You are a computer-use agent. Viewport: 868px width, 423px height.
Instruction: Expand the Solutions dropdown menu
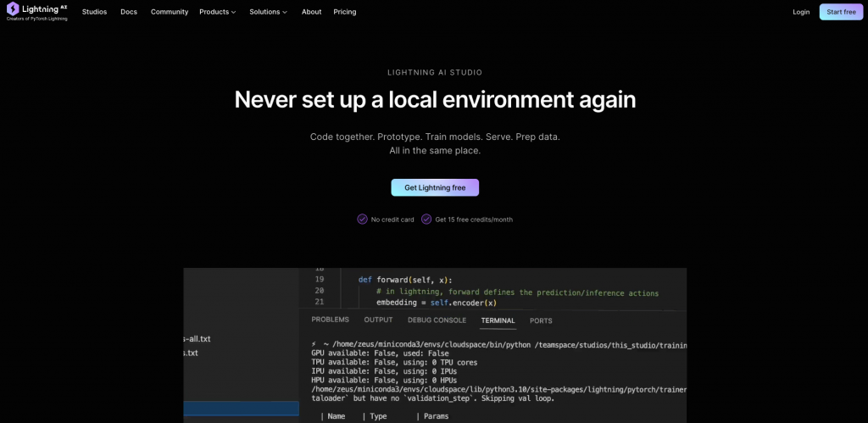click(x=268, y=12)
